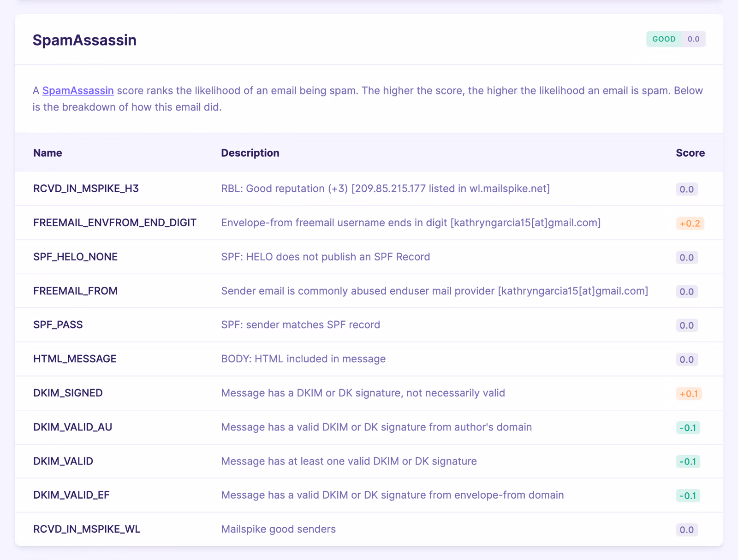Select the DKIM_SIGNED rule name
The image size is (738, 560).
68,393
